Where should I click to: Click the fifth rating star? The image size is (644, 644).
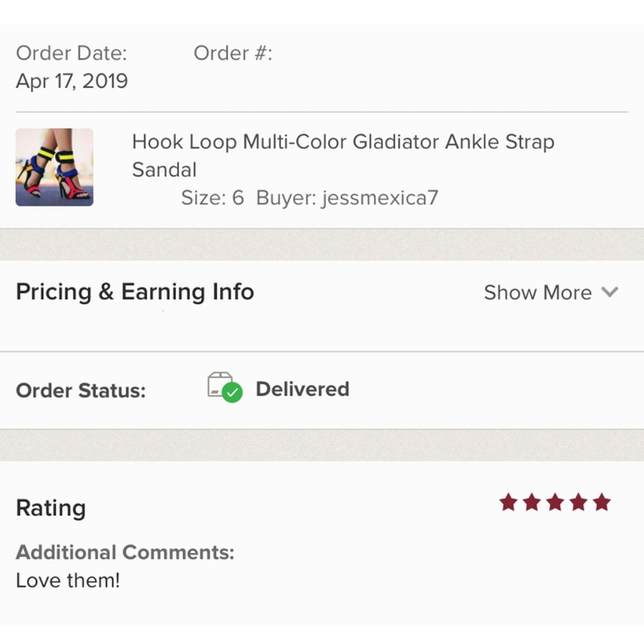tap(601, 502)
